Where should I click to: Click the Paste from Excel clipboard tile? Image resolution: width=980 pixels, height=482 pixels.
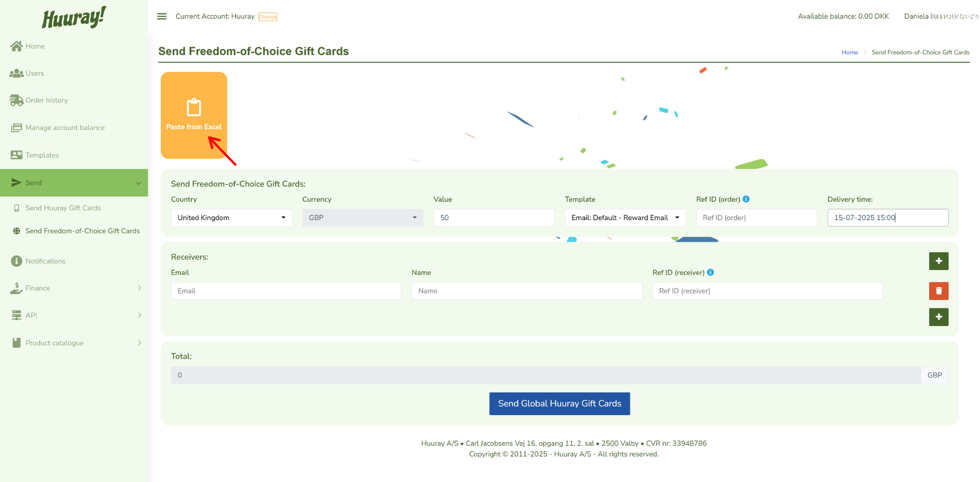[x=193, y=115]
